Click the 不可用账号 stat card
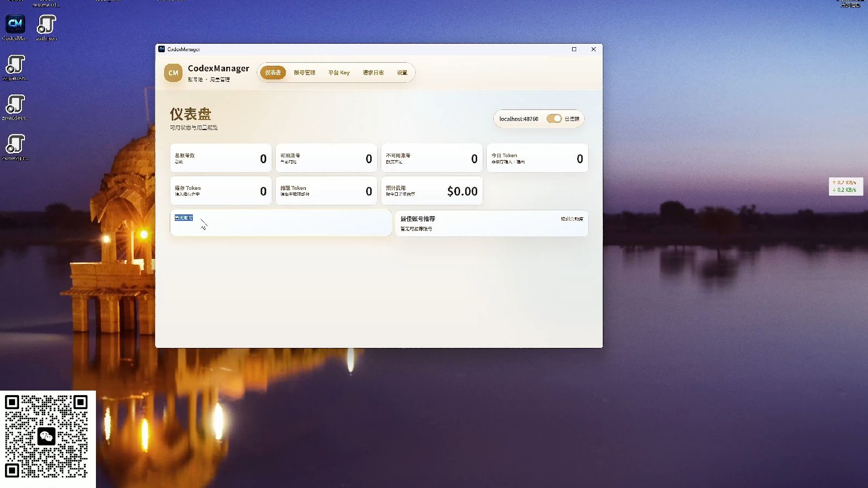868x488 pixels. pos(432,158)
